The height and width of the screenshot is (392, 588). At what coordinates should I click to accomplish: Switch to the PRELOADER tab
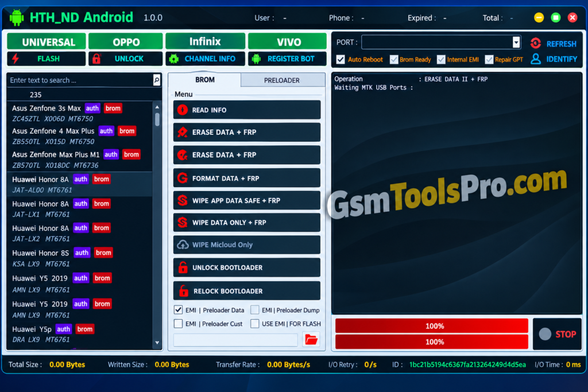pos(282,80)
